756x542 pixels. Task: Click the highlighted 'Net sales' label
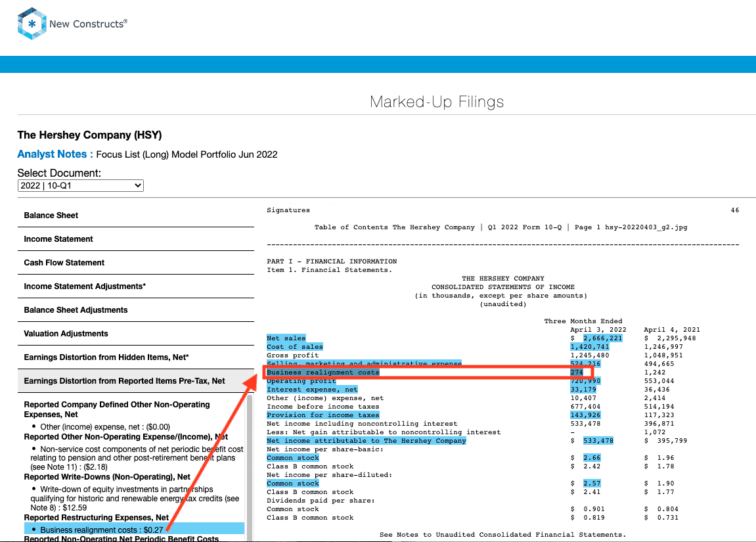click(x=286, y=338)
